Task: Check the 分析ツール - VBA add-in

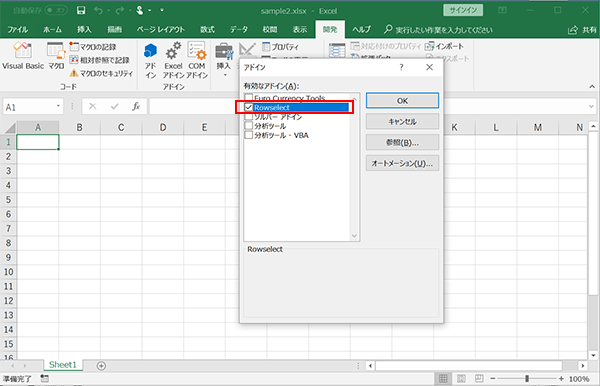Action: point(249,135)
